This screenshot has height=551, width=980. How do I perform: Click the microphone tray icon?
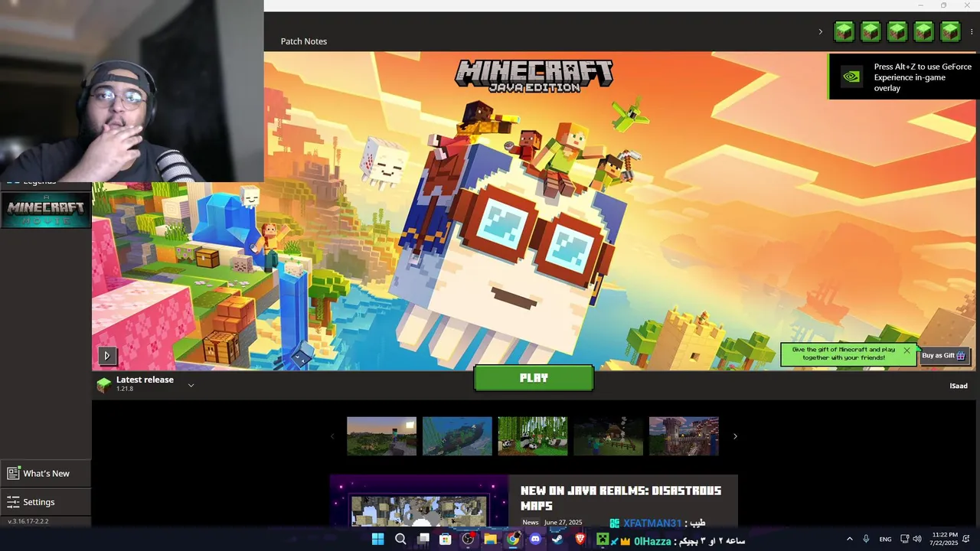click(x=866, y=539)
